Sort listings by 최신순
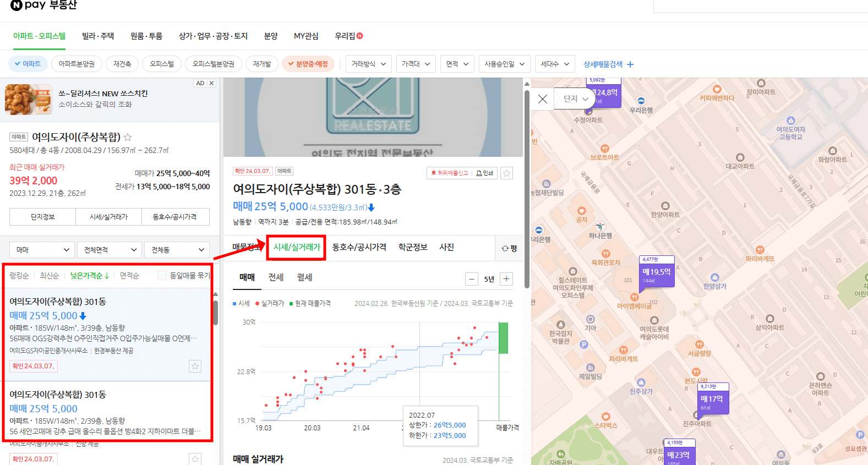The height and width of the screenshot is (465, 868). tap(50, 275)
